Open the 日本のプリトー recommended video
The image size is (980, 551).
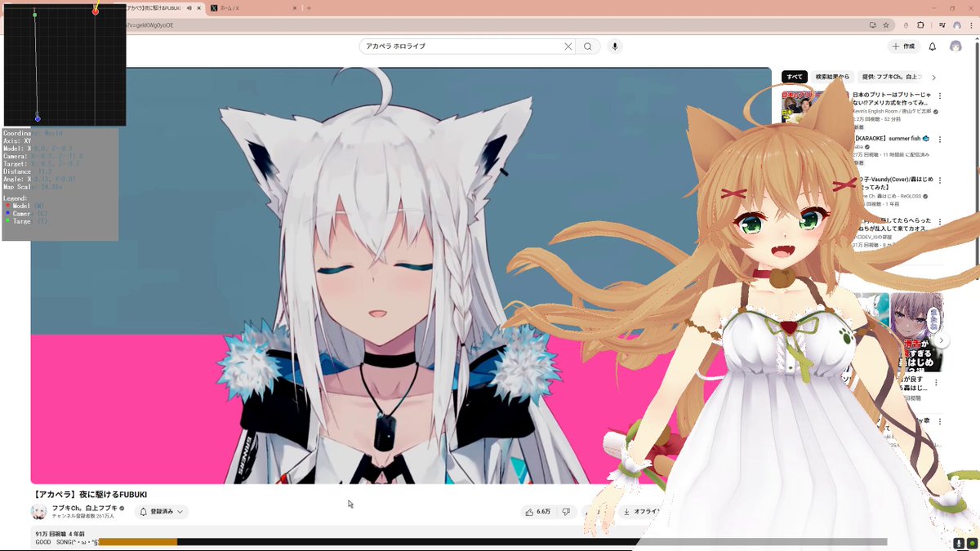[892, 100]
